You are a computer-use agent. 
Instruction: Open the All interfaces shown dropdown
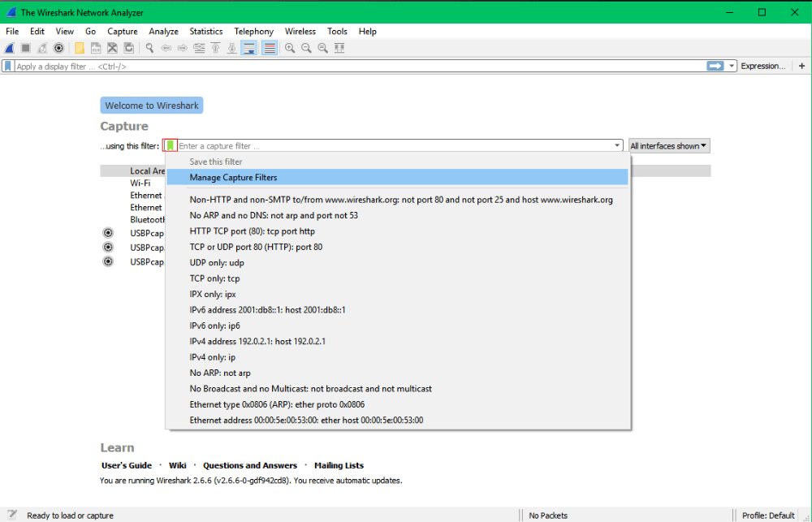point(668,145)
